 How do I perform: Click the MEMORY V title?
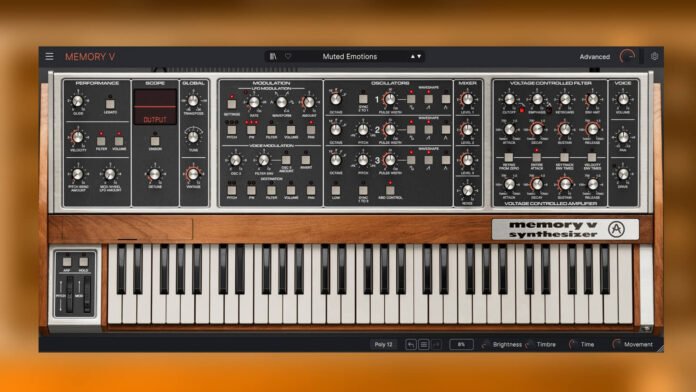[x=90, y=57]
